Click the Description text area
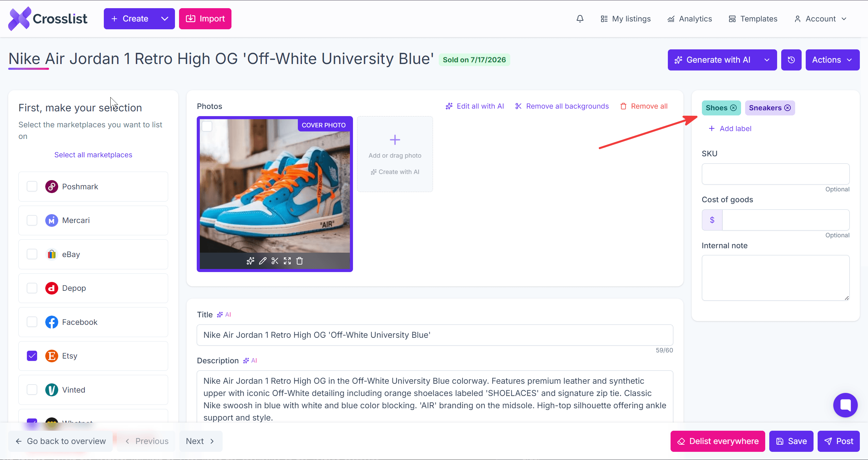Viewport: 868px width, 460px height. pyautogui.click(x=435, y=397)
